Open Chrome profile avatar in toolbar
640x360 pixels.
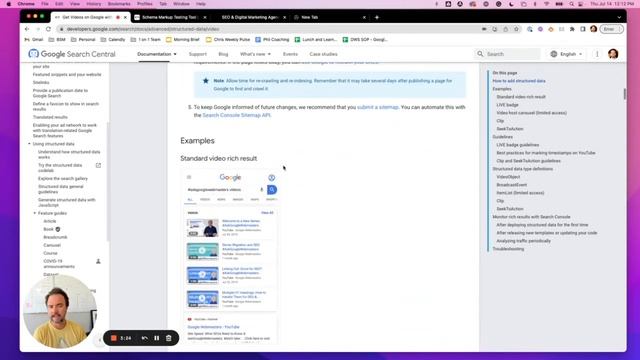coord(593,29)
